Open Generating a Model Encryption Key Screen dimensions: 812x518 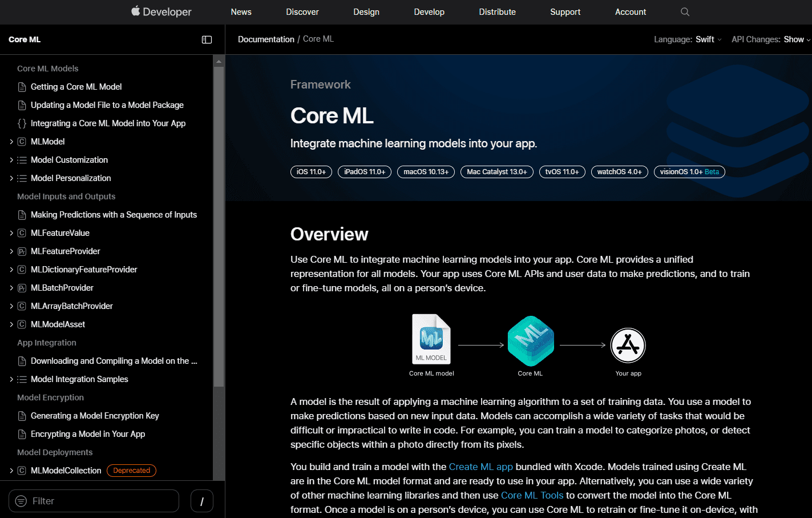coord(95,416)
